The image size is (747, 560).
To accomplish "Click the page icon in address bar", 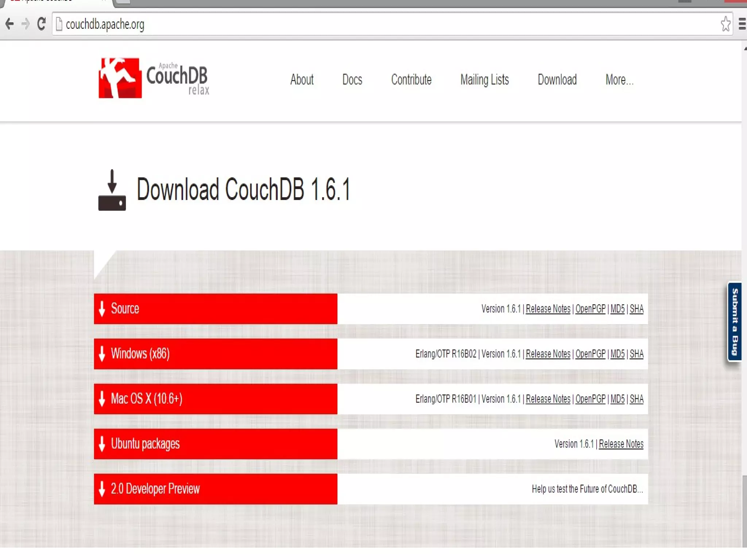I will (x=59, y=24).
